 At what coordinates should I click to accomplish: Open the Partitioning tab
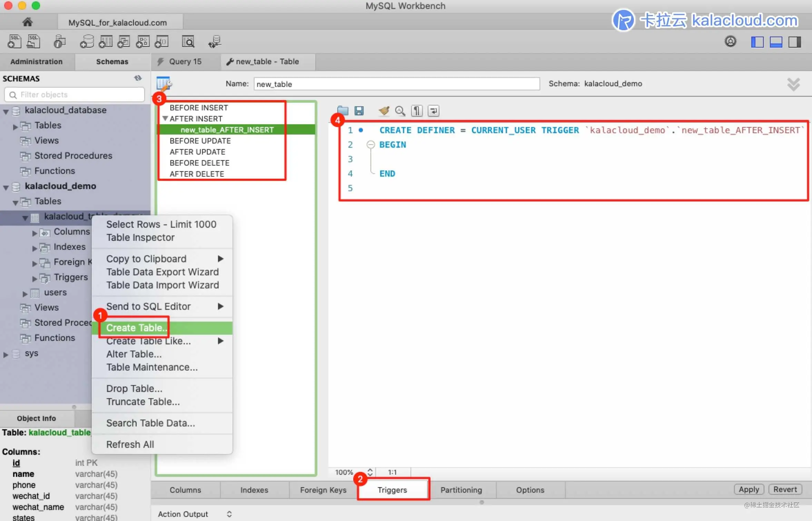[x=461, y=489]
